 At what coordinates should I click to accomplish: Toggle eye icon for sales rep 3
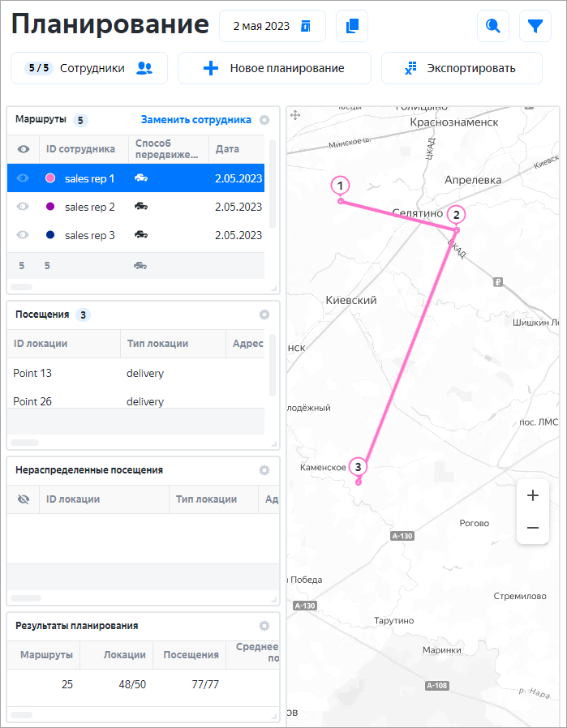[23, 235]
